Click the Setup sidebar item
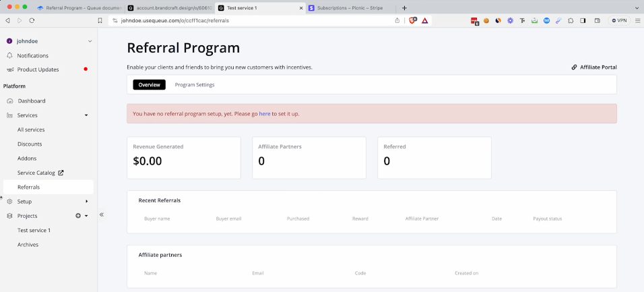Viewport: 644px width, 292px height. [24, 202]
